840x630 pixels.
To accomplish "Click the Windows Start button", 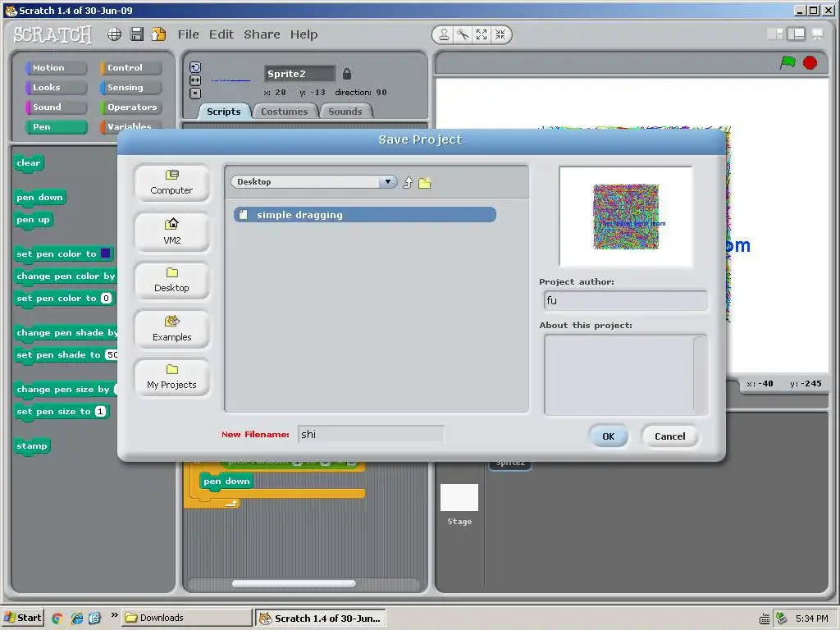I will coord(22,618).
